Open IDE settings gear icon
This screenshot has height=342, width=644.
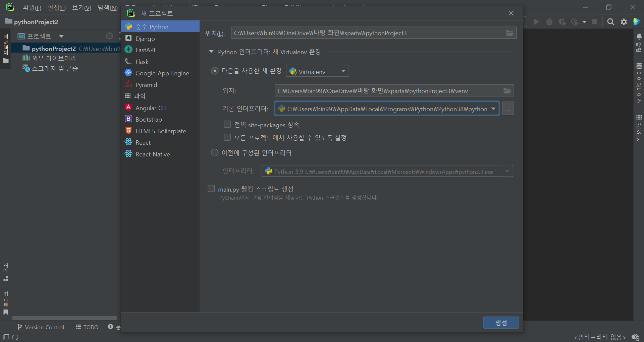pos(624,22)
